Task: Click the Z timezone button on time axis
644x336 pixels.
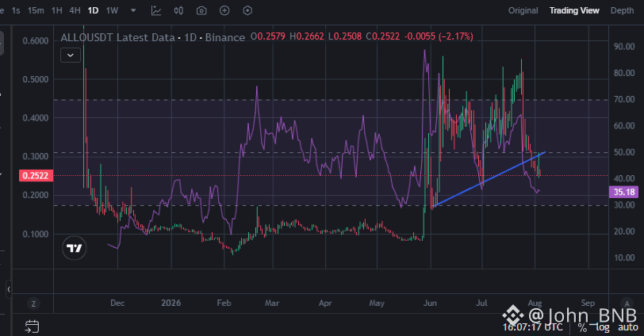Action: (x=33, y=304)
